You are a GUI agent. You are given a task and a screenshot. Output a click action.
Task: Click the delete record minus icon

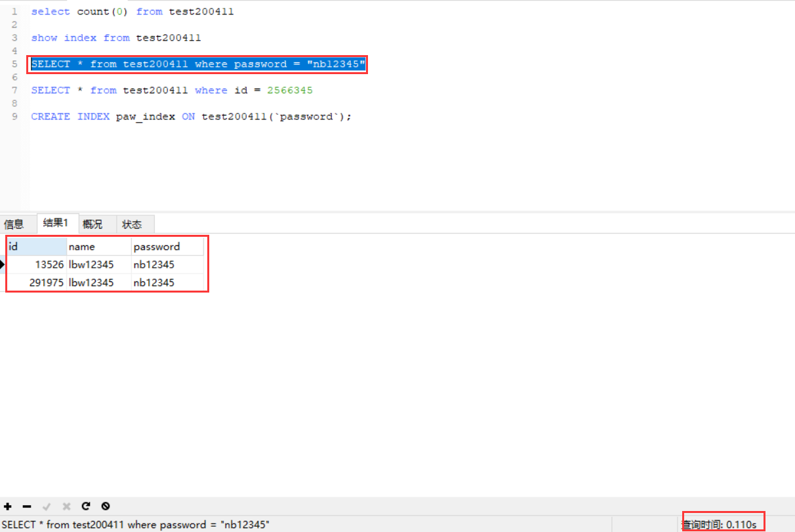pyautogui.click(x=27, y=506)
